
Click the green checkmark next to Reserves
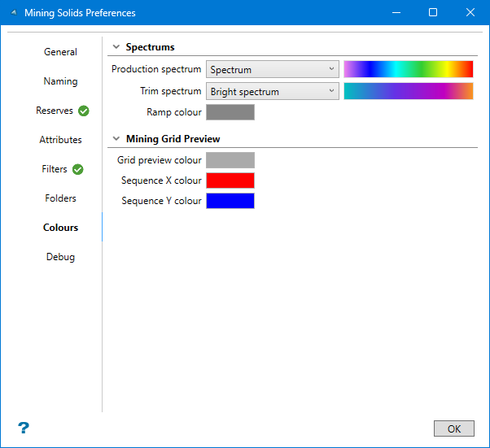84,111
